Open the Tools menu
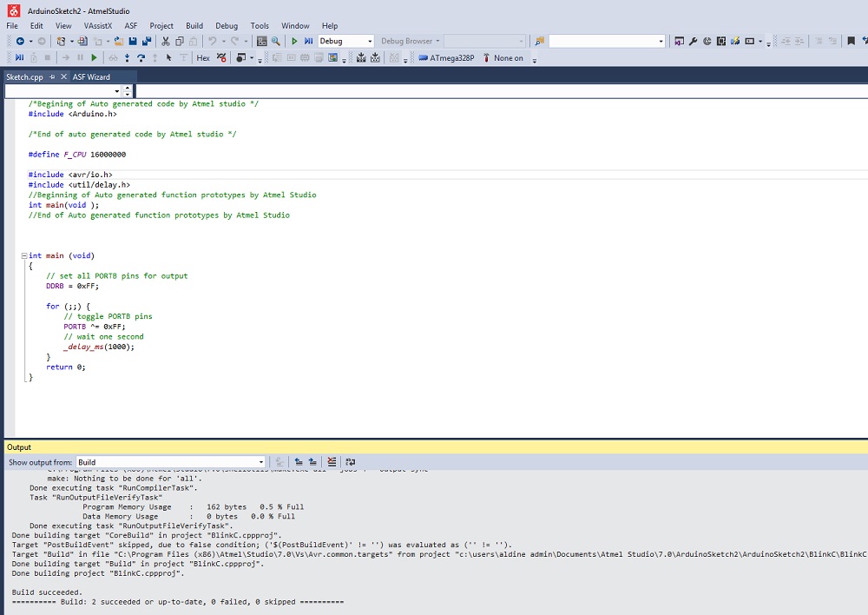The image size is (868, 615). pos(260,25)
